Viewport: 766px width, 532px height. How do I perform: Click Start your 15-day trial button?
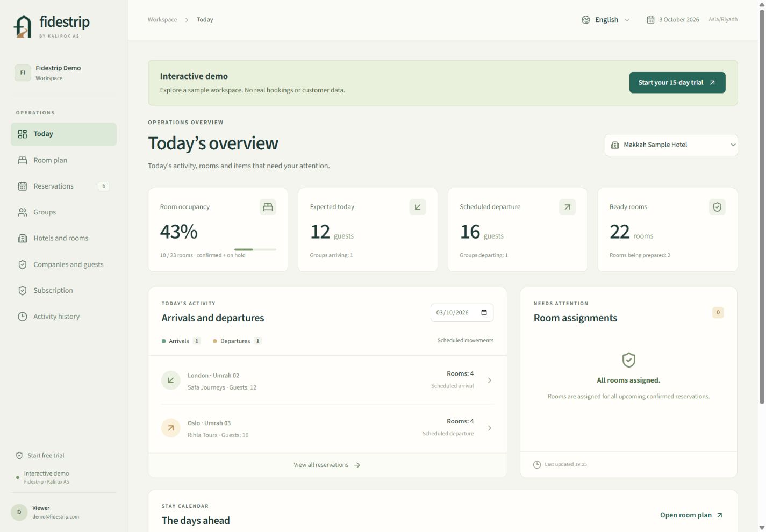(677, 83)
